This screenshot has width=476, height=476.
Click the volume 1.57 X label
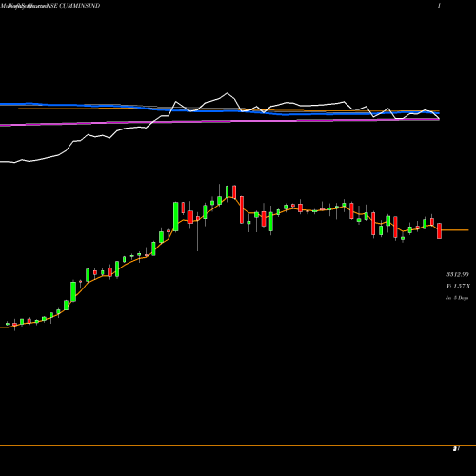pos(458,287)
